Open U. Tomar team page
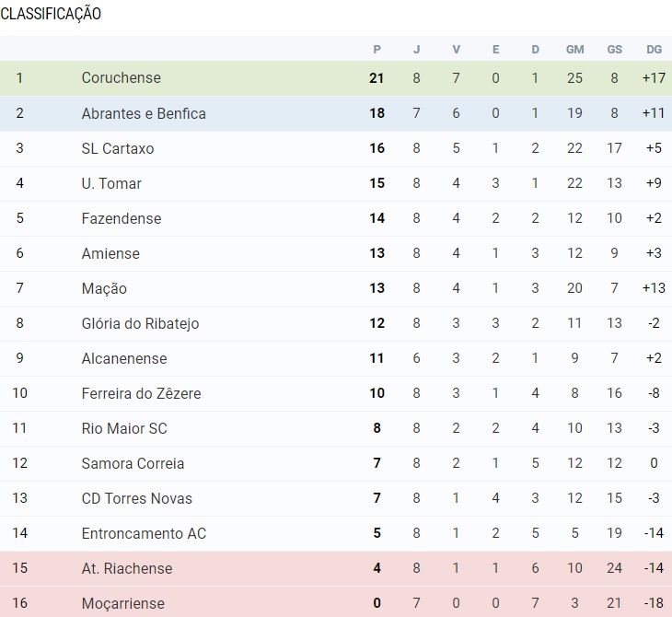 click(111, 183)
